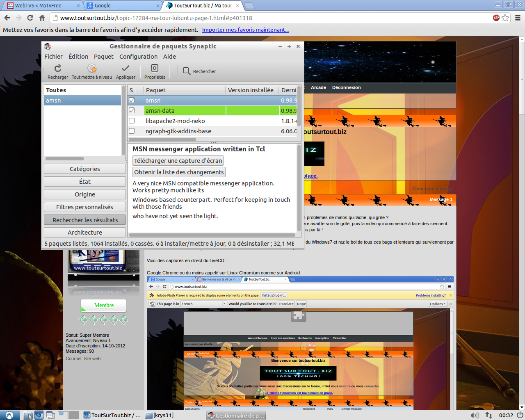Open the Propriétés toolbar icon
The image size is (525, 420).
click(x=155, y=68)
